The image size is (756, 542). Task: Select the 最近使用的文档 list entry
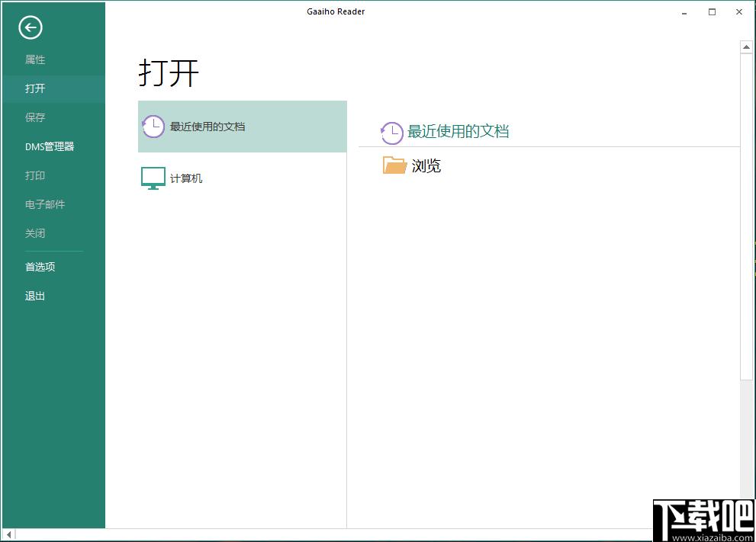[x=243, y=127]
